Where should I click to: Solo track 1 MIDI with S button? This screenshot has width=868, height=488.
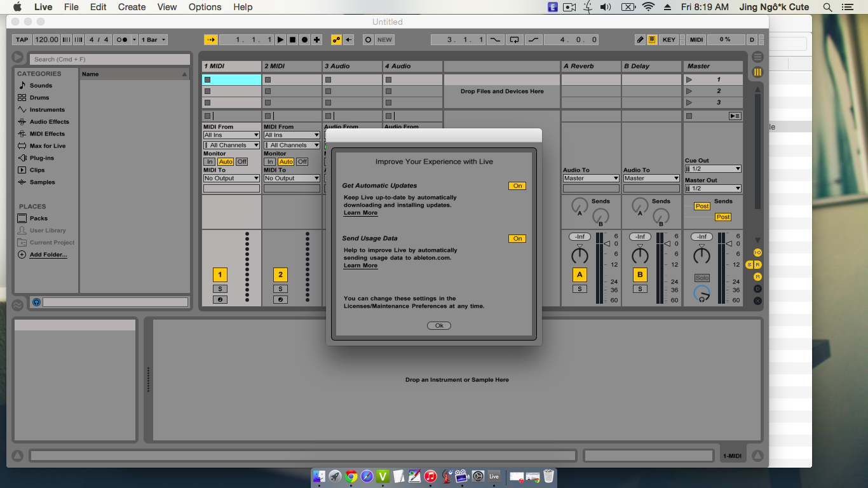tap(220, 289)
